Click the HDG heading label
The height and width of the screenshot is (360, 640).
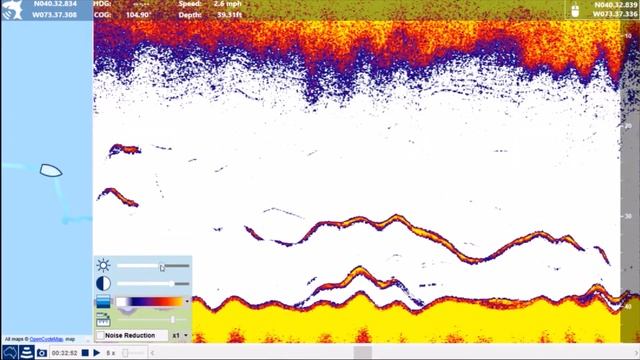[102, 4]
